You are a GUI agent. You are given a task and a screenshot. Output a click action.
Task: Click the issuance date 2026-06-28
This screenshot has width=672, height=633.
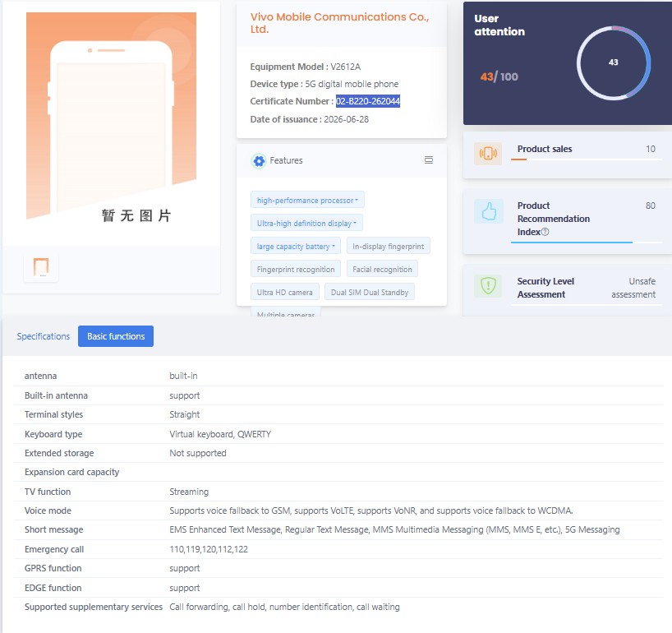pos(347,119)
